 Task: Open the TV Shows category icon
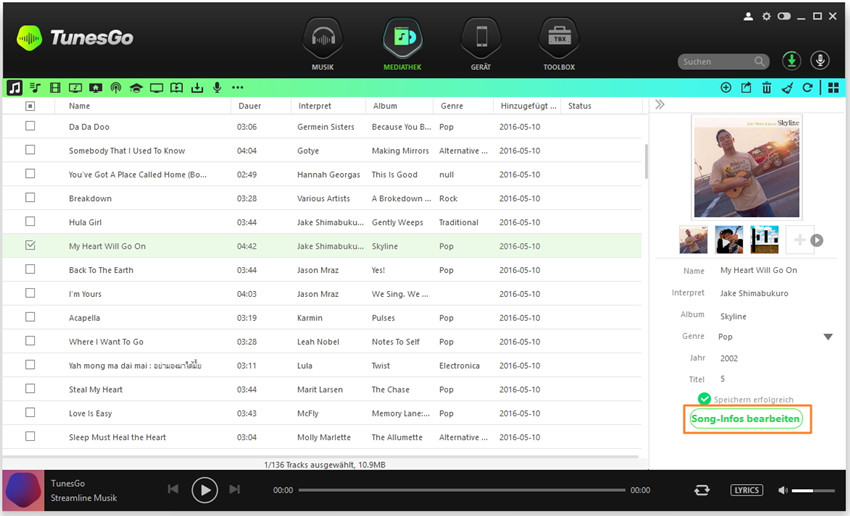pyautogui.click(x=157, y=88)
